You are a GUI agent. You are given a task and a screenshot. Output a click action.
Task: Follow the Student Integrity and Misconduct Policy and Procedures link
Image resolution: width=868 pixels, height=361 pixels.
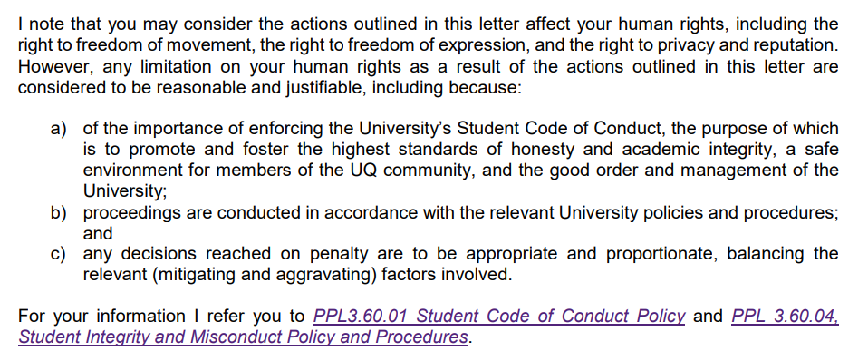pos(244,337)
